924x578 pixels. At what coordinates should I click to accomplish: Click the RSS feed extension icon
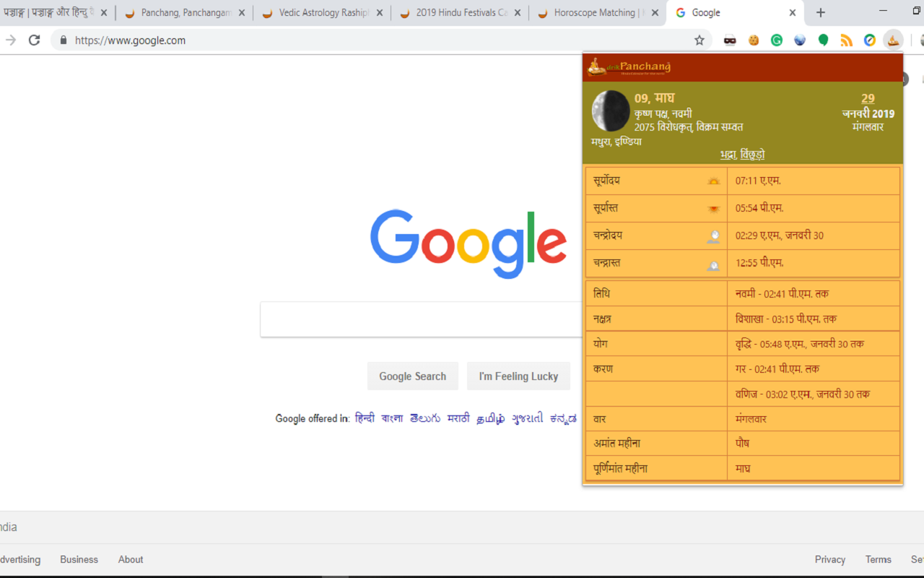click(846, 40)
